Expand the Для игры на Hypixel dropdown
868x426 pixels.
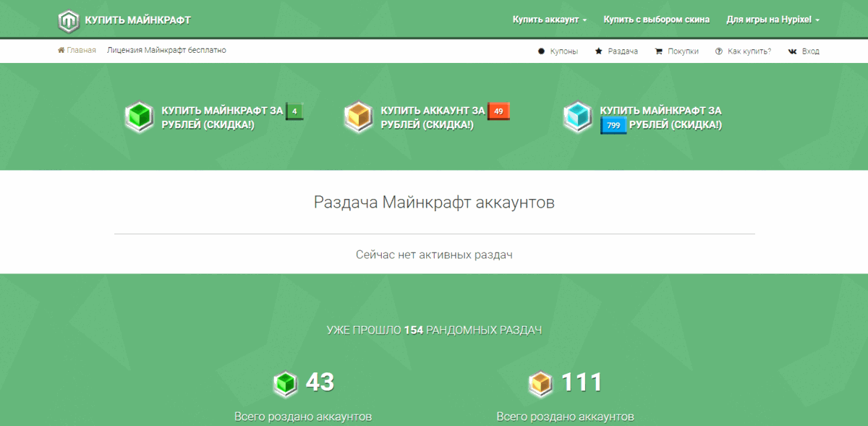tap(773, 20)
